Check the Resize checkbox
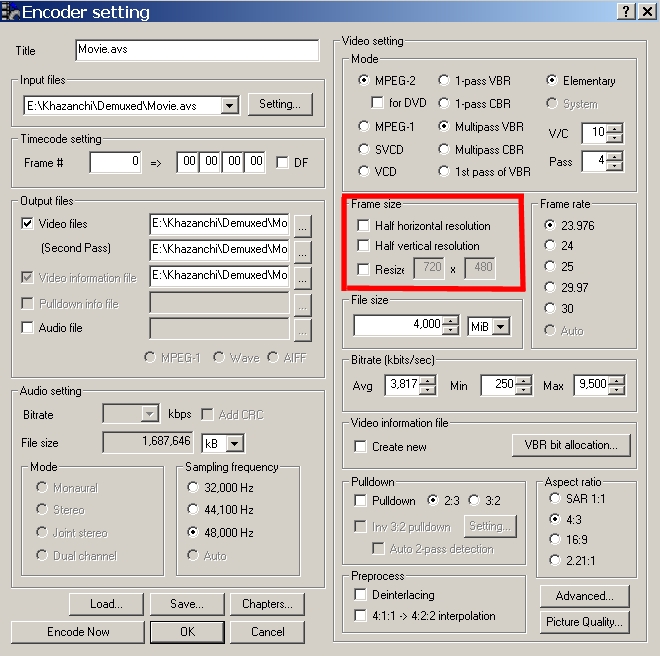This screenshot has height=656, width=660. (x=363, y=269)
